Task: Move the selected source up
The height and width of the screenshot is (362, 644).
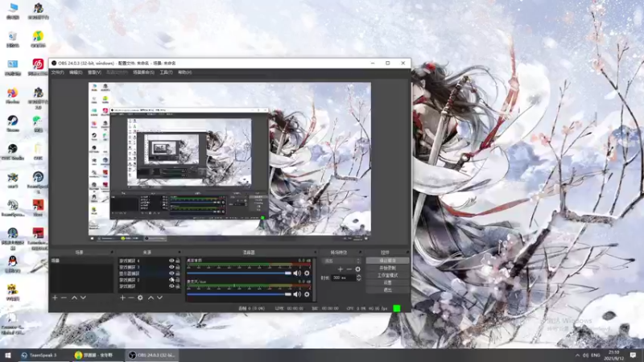Action: coord(151,298)
